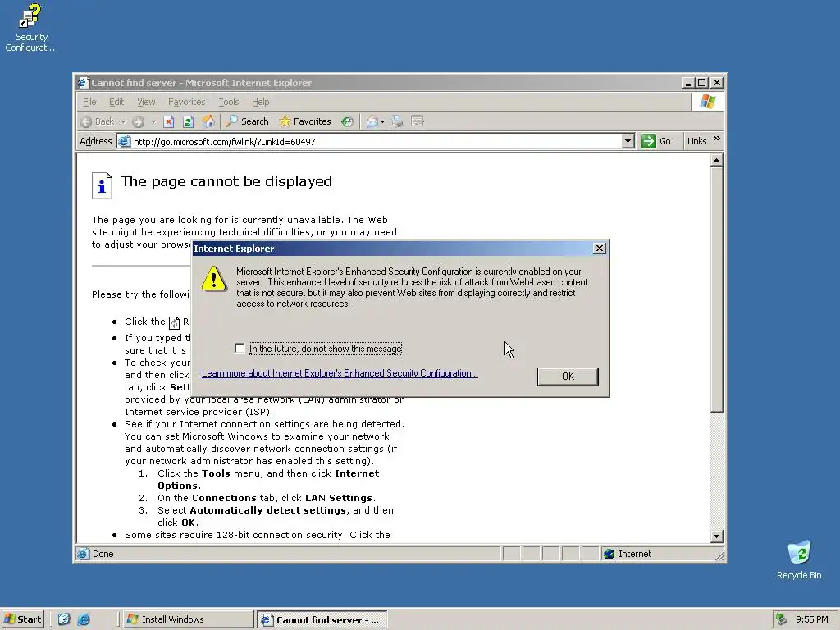This screenshot has width=840, height=630.
Task: Click the Refresh page icon
Action: (188, 121)
